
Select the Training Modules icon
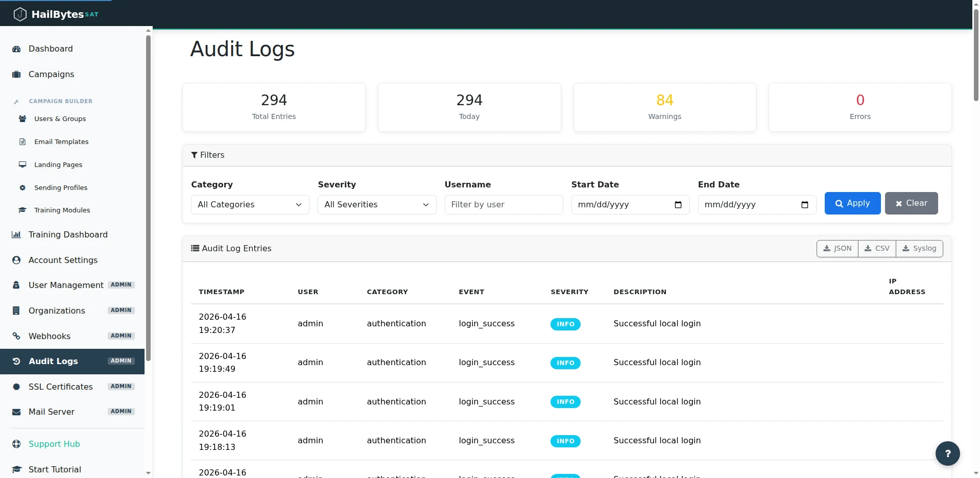click(x=22, y=210)
